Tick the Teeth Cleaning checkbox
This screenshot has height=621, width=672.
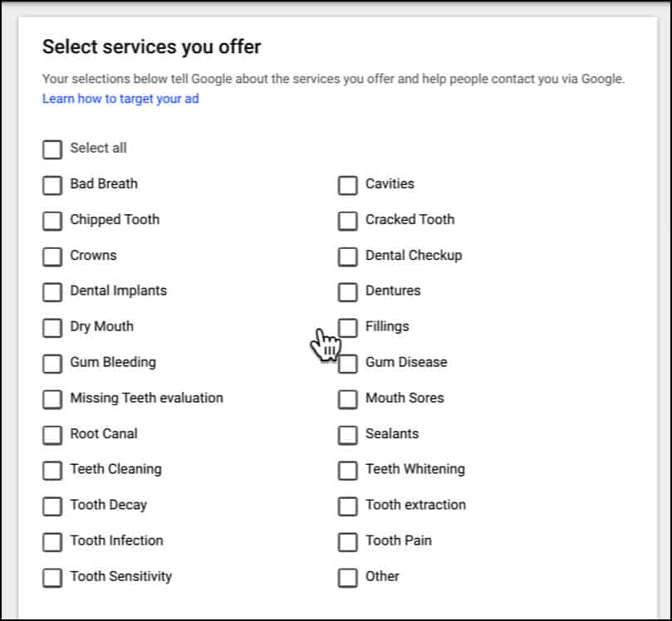coord(52,471)
